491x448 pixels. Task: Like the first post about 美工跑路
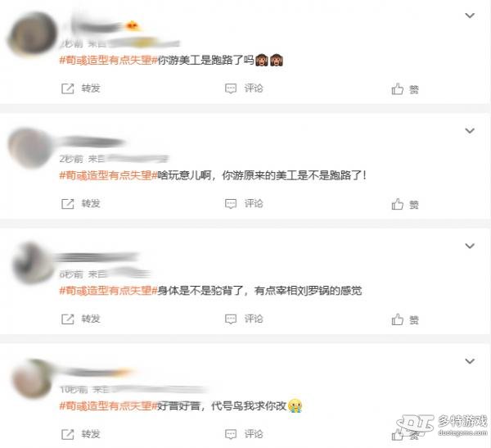tap(398, 89)
